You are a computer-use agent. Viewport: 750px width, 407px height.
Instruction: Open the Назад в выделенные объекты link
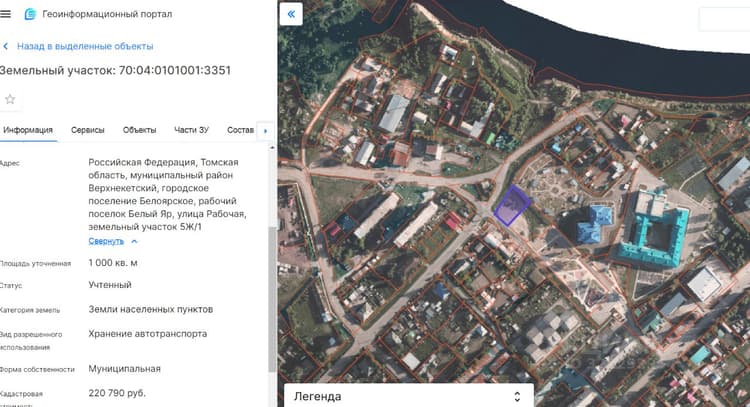(85, 46)
